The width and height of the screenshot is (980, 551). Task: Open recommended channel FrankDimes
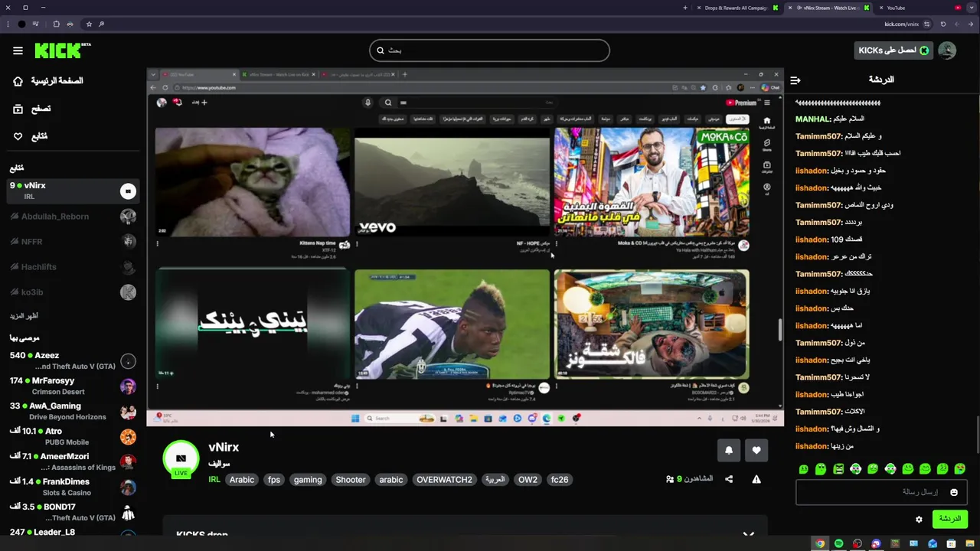[x=73, y=487]
